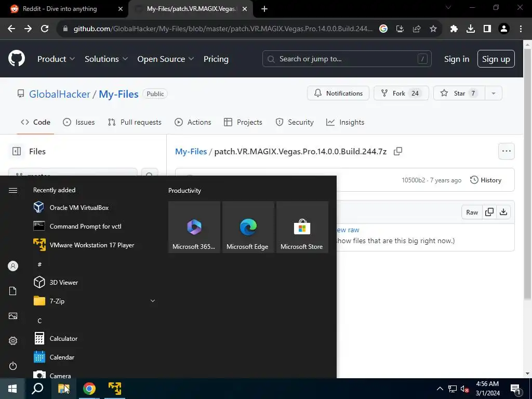Focus the Search or jump to field
Viewport: 532px width, 399px height.
point(347,59)
